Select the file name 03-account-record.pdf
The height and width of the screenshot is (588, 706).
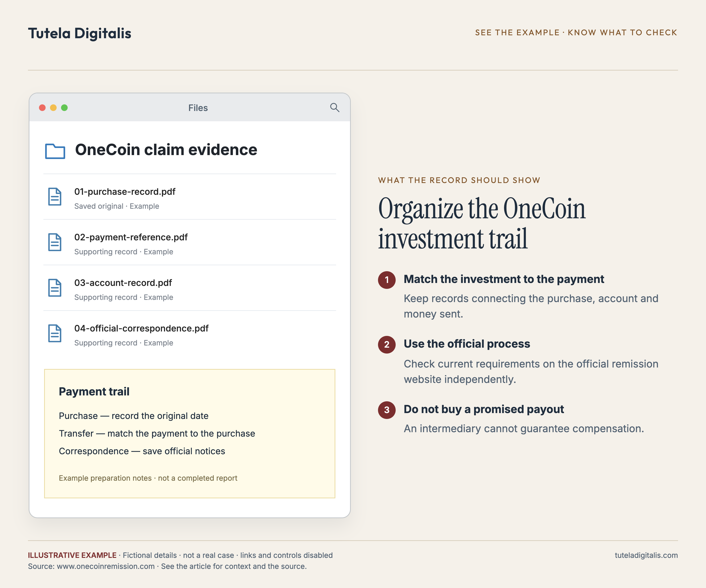pyautogui.click(x=123, y=283)
